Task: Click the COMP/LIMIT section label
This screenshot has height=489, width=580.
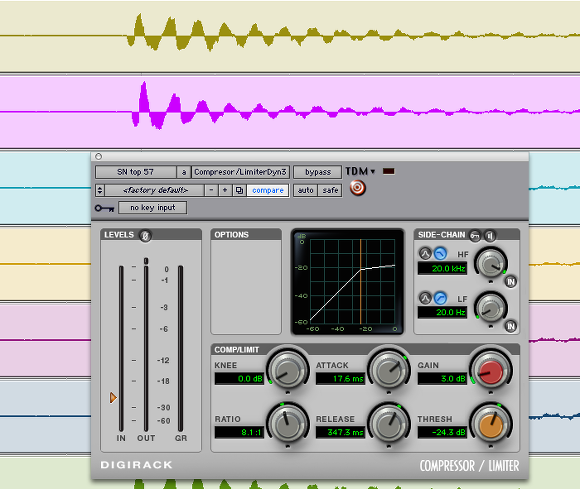Action: point(237,350)
